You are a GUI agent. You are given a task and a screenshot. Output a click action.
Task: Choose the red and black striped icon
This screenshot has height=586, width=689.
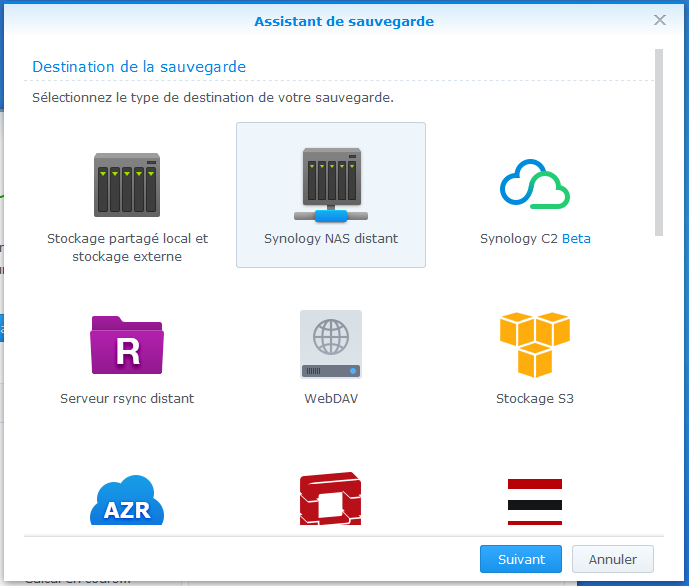(x=534, y=500)
